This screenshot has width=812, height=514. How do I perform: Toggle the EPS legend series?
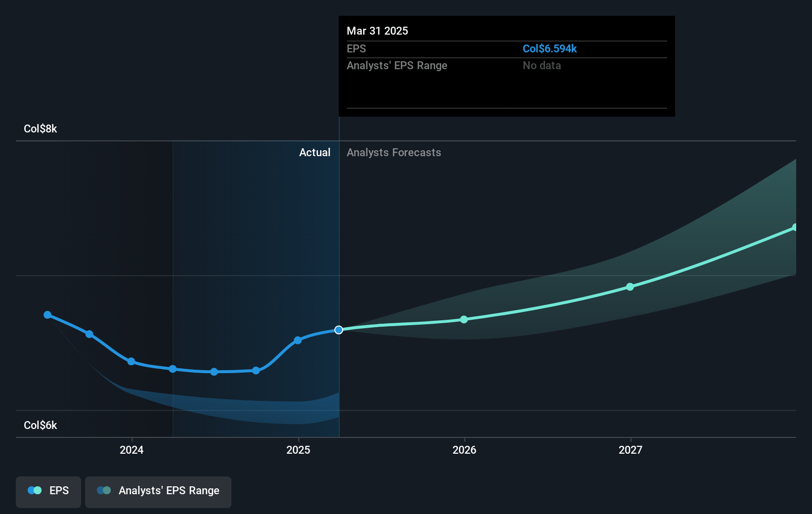click(x=48, y=492)
